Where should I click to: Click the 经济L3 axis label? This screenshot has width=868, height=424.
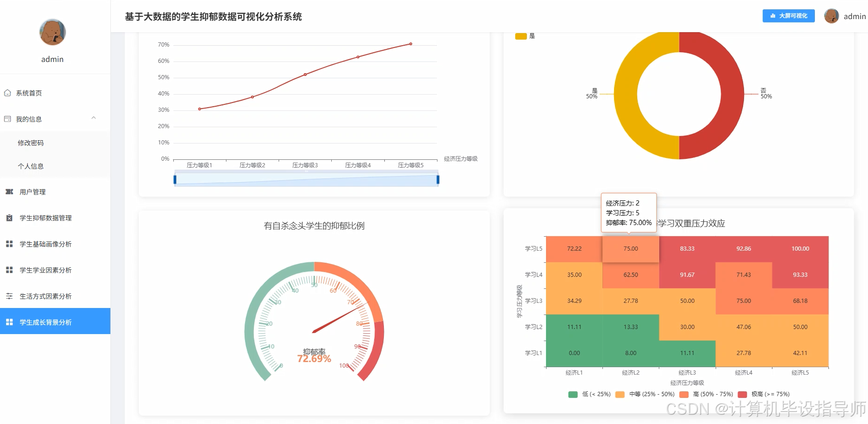pyautogui.click(x=687, y=373)
